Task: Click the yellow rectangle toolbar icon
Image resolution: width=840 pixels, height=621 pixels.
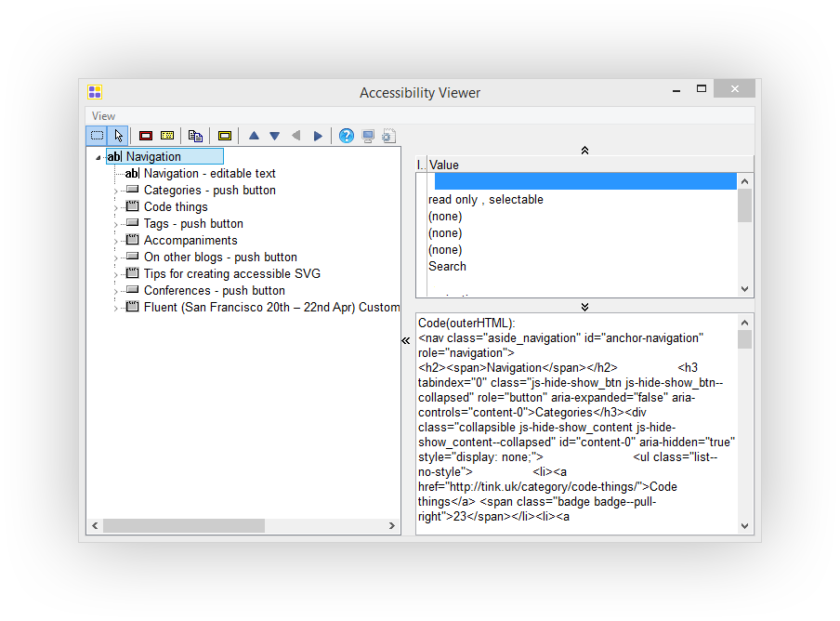Action: point(225,136)
